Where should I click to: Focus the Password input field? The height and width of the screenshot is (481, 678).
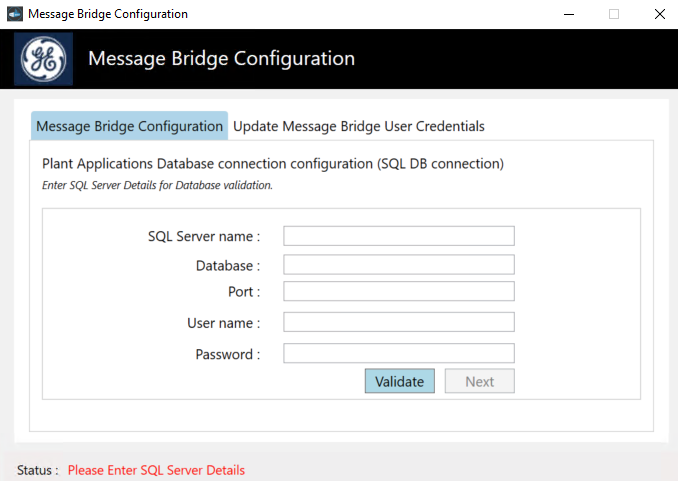(399, 353)
